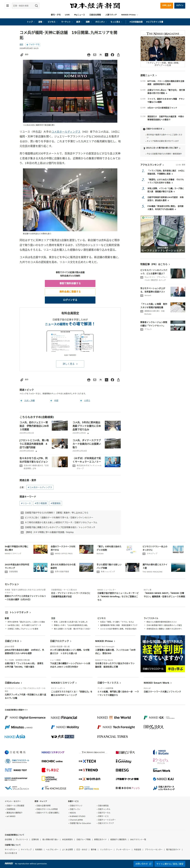Click the #リユース keyword tag
Screen dimensions: 190x868
[x=26, y=503]
